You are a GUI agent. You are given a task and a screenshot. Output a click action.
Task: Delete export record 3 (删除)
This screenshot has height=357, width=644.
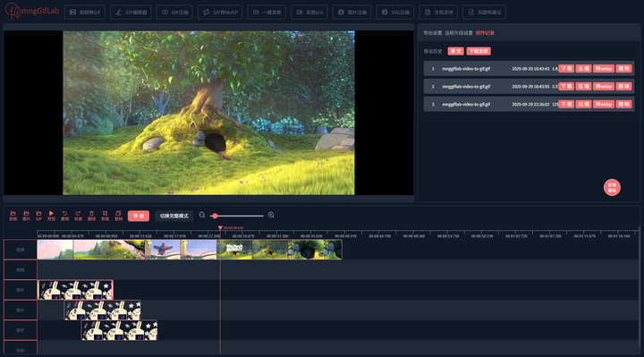pyautogui.click(x=624, y=105)
